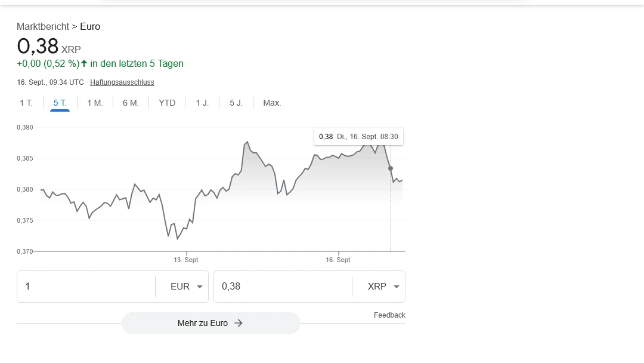Open the Haftungsausschluss link

122,82
